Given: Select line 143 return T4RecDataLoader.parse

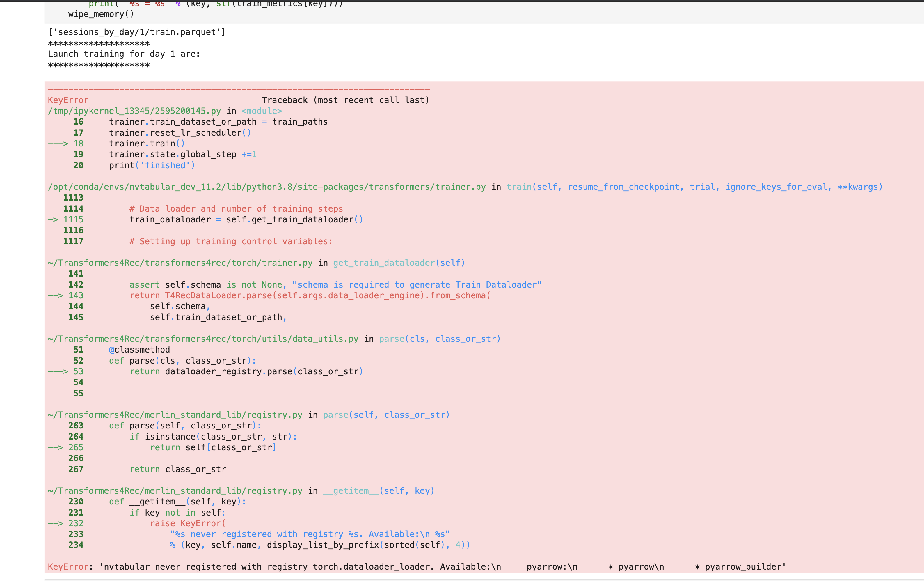Looking at the screenshot, I should 309,295.
